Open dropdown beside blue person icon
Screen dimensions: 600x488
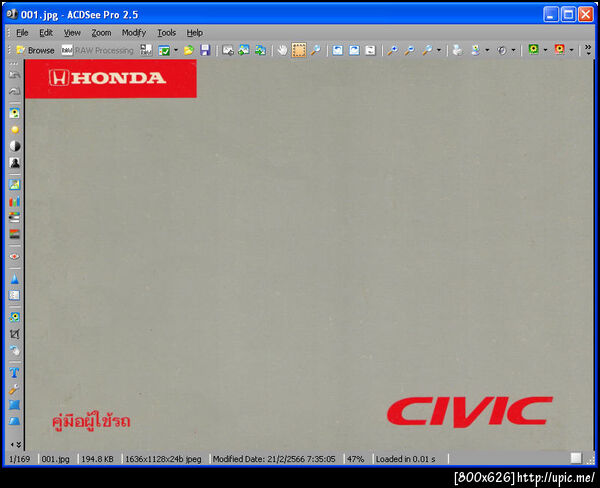tap(487, 50)
